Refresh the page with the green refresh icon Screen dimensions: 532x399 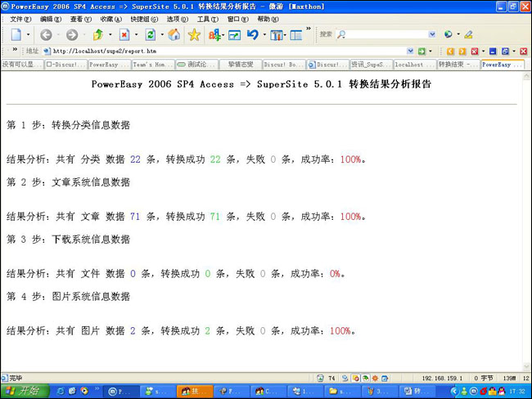[x=151, y=34]
